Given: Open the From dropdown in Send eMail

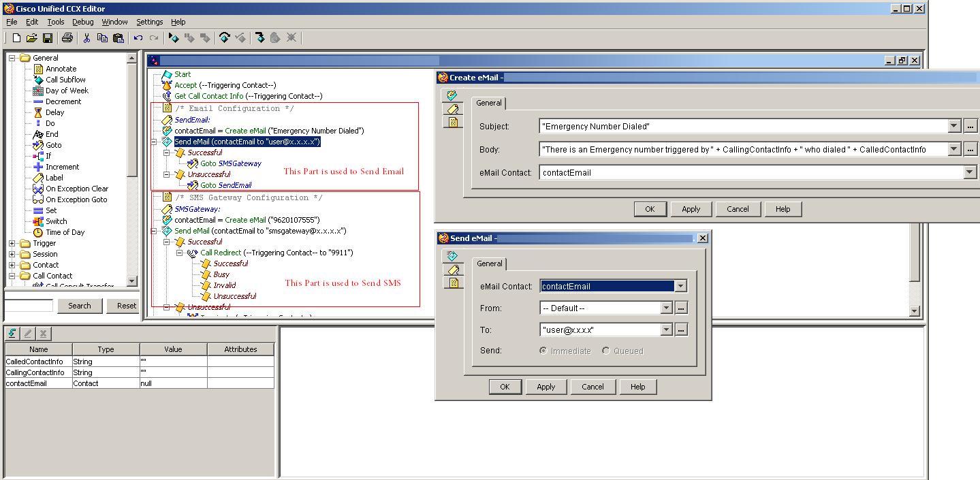Looking at the screenshot, I should (667, 308).
